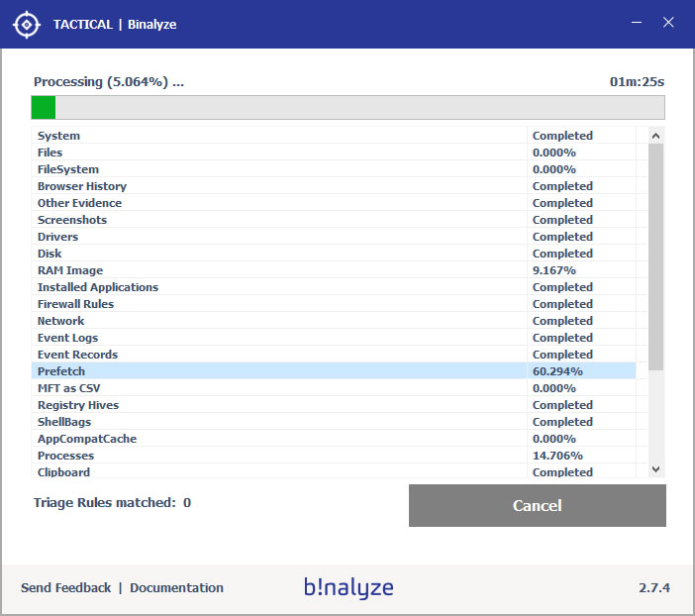695x616 pixels.
Task: Select the AppCompatCache row
Action: coord(334,439)
